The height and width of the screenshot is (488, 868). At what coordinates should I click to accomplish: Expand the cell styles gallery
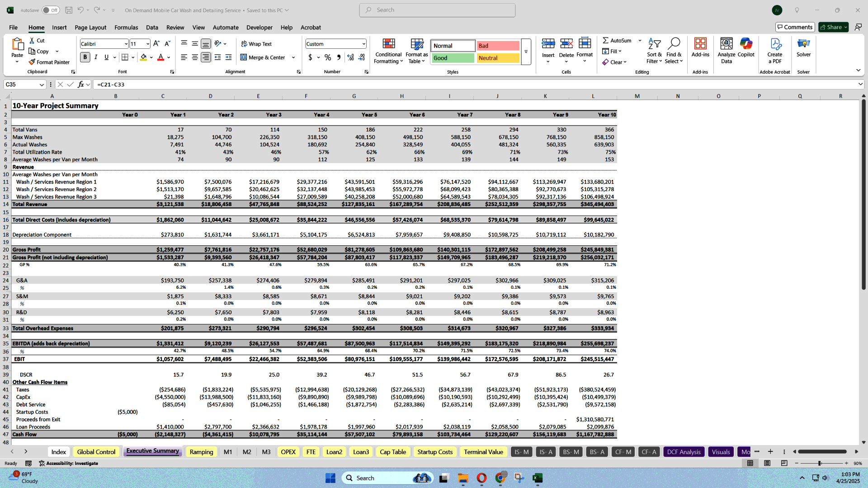coord(526,52)
